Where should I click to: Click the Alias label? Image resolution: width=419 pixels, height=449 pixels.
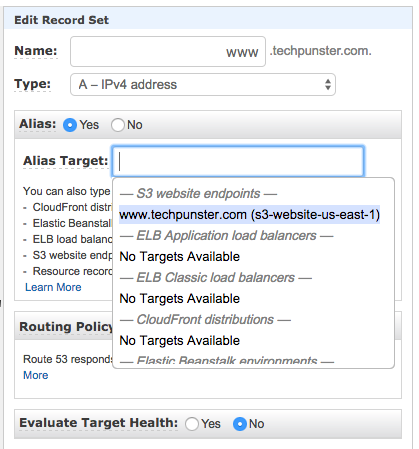(38, 124)
